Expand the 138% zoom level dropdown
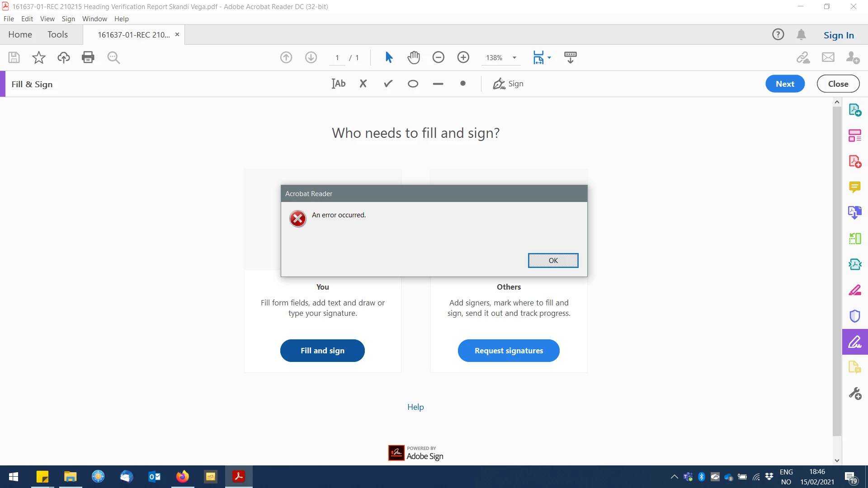Screen dimensions: 868x488 point(514,58)
